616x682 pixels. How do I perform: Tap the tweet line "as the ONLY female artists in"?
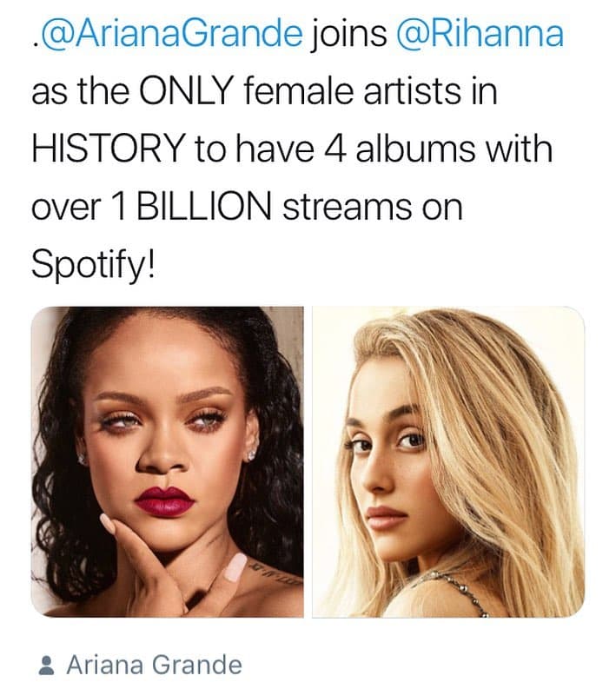[x=264, y=91]
